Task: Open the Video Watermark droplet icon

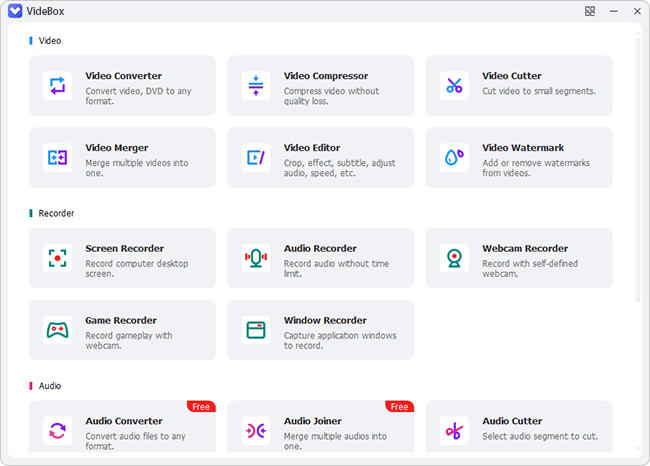Action: click(x=454, y=158)
